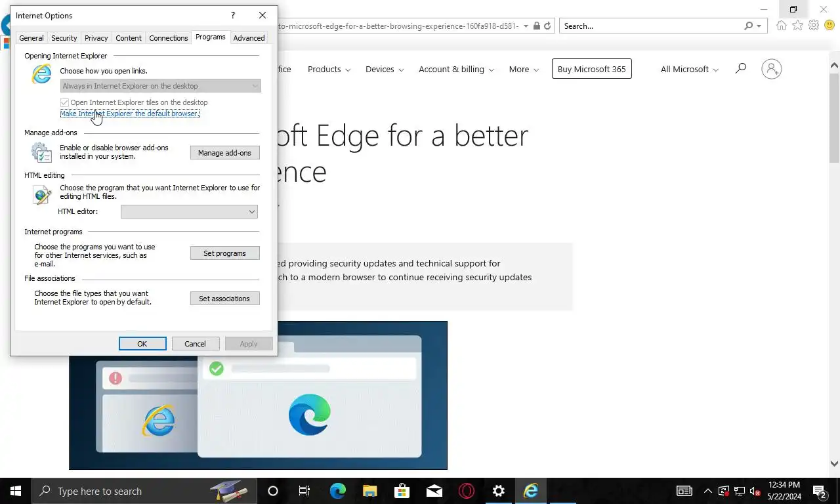Click the page scroll down arrow
This screenshot has height=504, width=840.
[834, 463]
